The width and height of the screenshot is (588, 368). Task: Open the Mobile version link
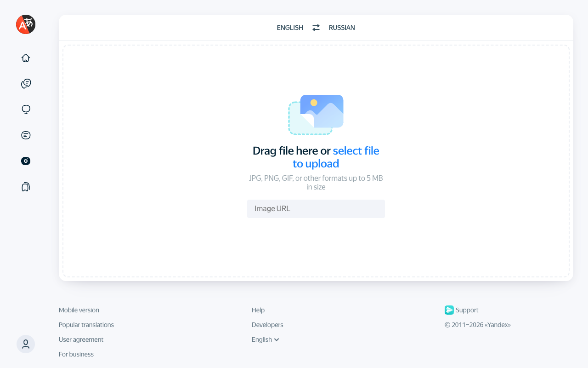point(79,310)
